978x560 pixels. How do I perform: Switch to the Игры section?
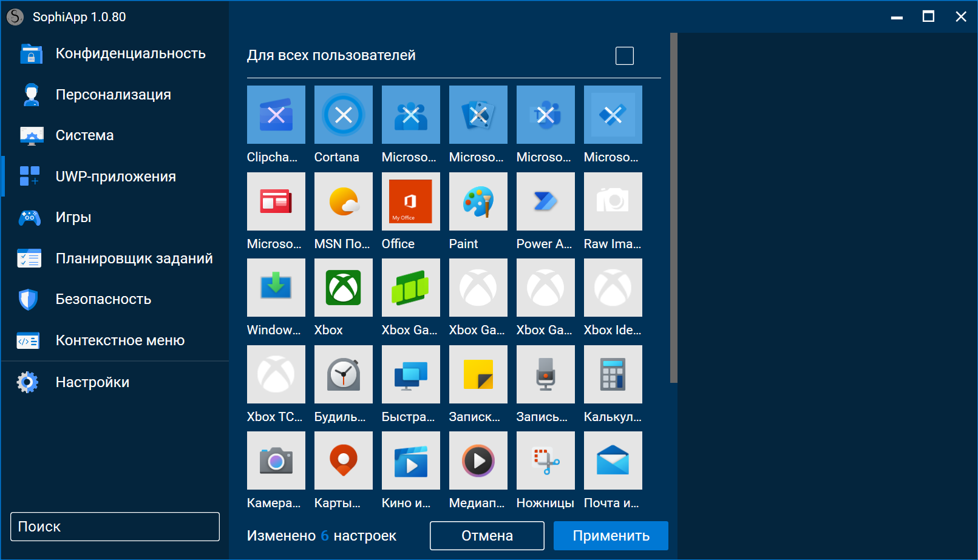pyautogui.click(x=115, y=217)
